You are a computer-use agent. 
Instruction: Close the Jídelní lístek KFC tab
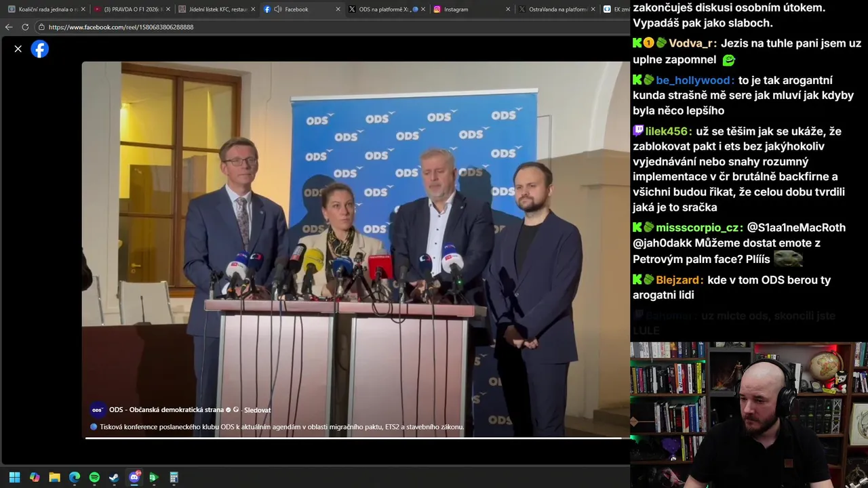pyautogui.click(x=253, y=9)
